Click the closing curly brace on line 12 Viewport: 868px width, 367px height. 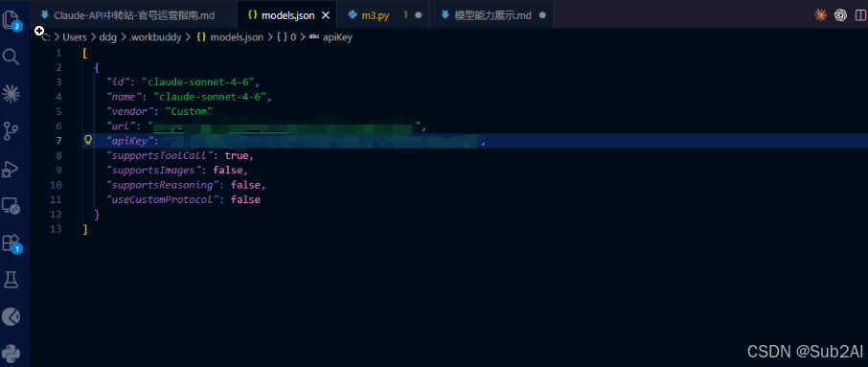click(x=97, y=214)
